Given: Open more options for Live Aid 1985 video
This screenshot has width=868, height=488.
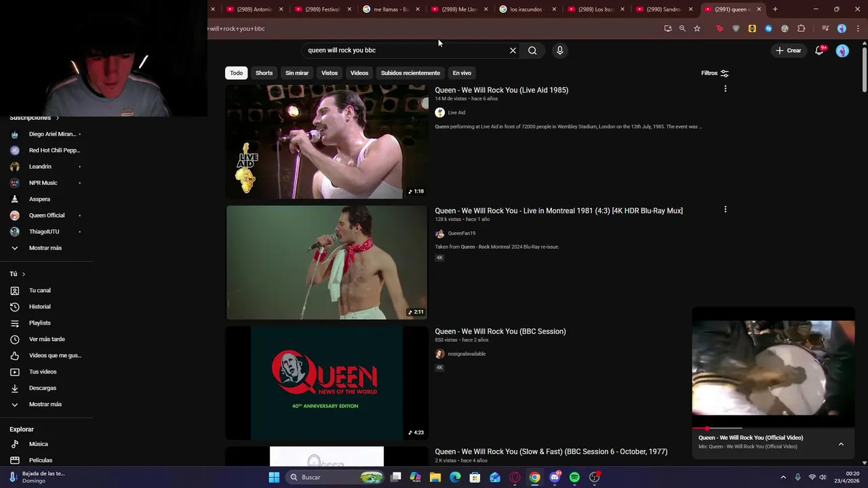Looking at the screenshot, I should pos(725,89).
